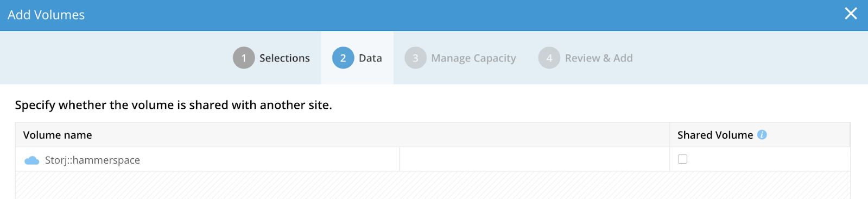Image resolution: width=868 pixels, height=199 pixels.
Task: Select the Storj::hammerspace volume name
Action: [x=92, y=160]
